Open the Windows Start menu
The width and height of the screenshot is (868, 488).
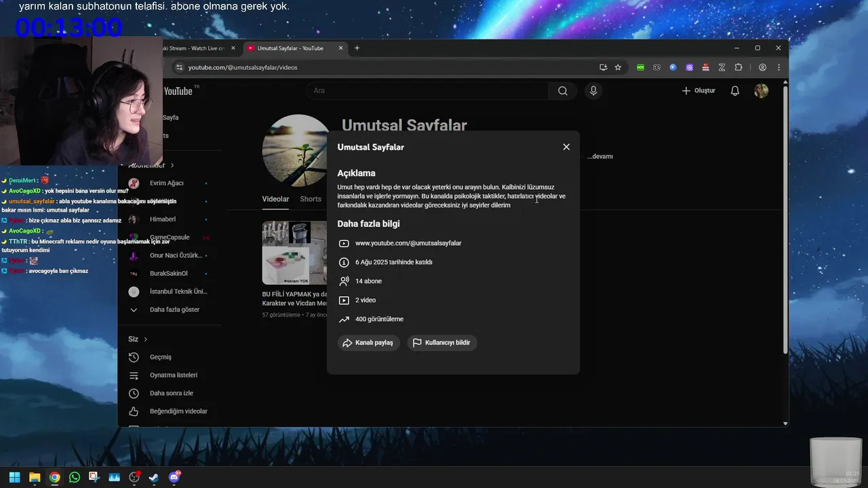[14, 477]
